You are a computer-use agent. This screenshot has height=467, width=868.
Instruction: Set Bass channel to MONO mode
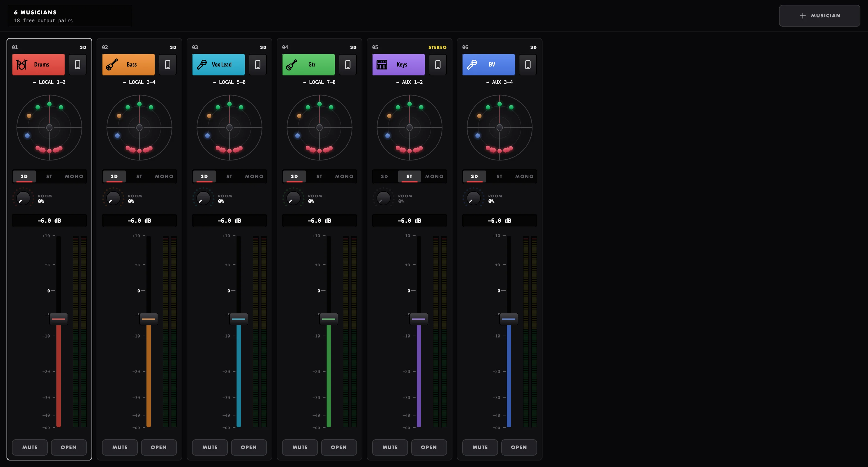pos(164,176)
